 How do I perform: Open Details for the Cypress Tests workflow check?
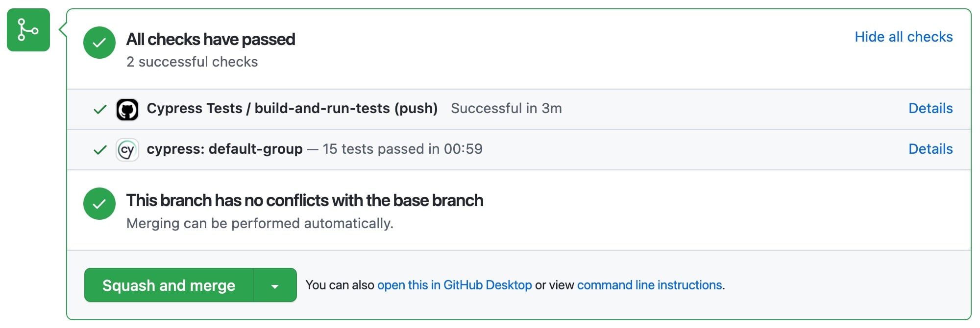click(x=930, y=108)
